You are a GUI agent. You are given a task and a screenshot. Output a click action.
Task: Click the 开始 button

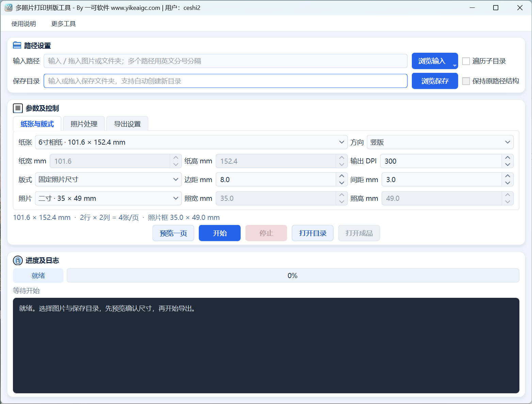(220, 233)
